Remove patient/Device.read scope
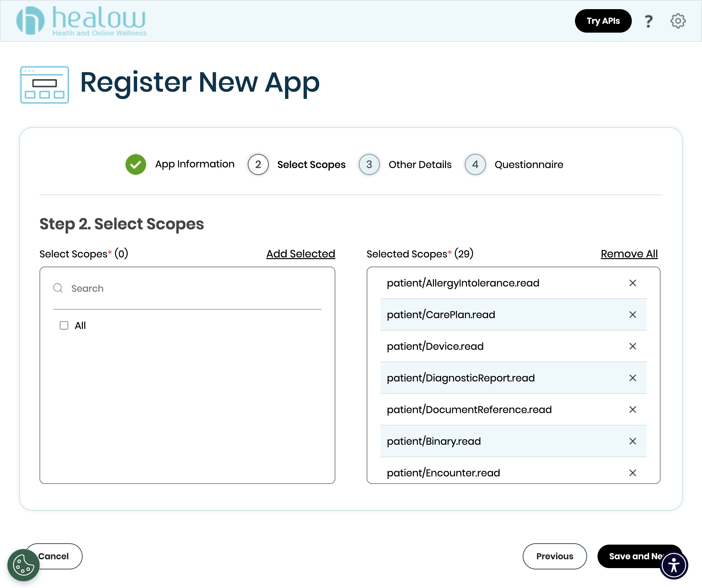Screen dimensions: 702x588 632,346
